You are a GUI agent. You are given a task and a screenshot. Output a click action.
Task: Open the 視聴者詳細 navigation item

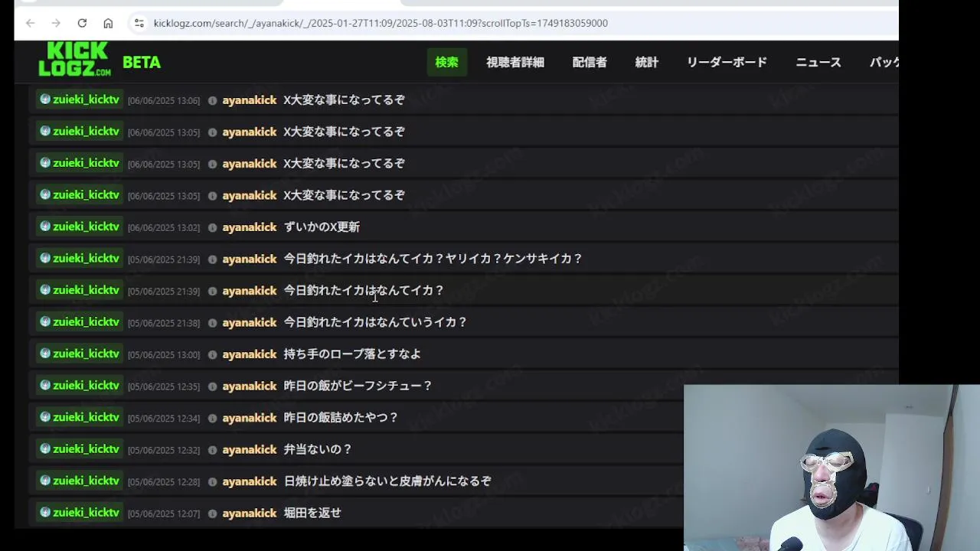pos(515,62)
